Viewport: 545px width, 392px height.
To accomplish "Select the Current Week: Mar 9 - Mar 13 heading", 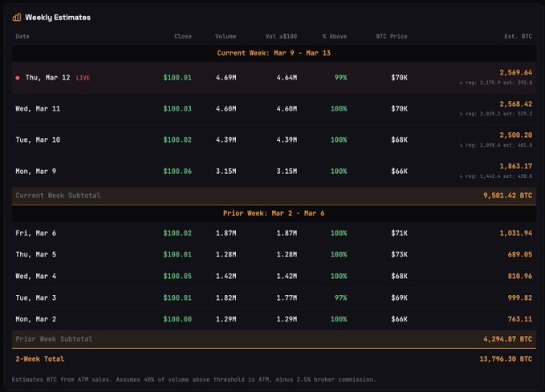I will (x=272, y=53).
